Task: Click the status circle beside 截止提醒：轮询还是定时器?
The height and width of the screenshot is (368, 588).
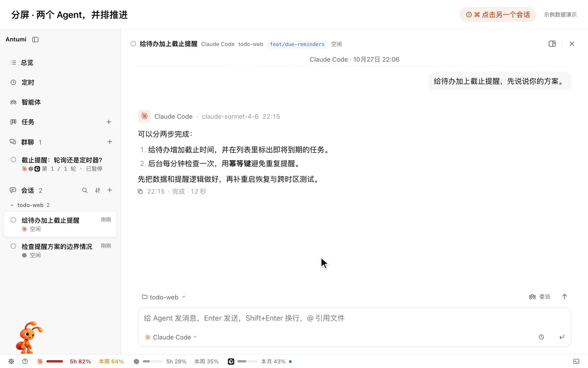Action: [13, 160]
